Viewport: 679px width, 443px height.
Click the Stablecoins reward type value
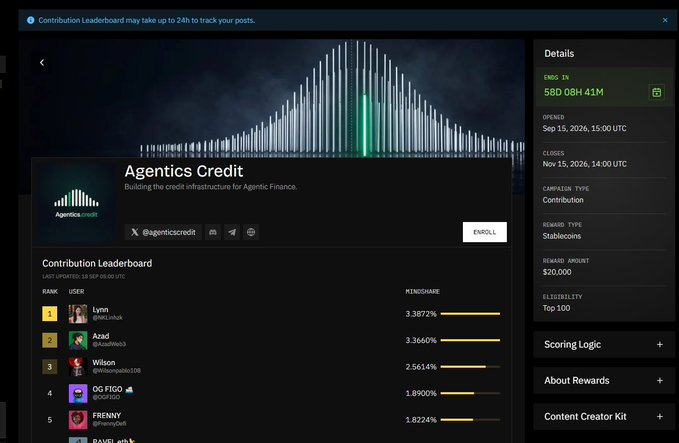point(562,236)
